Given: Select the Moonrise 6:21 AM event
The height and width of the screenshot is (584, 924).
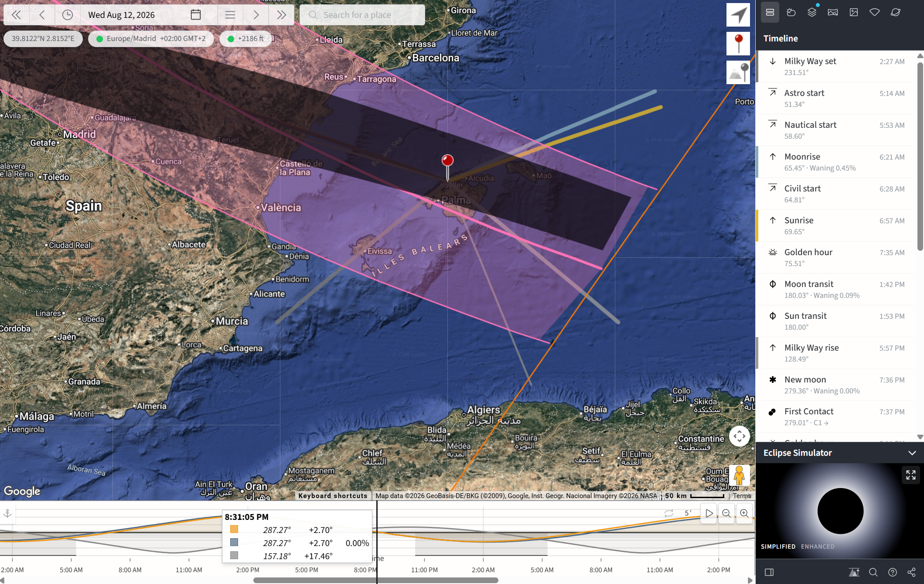Looking at the screenshot, I should tap(835, 162).
